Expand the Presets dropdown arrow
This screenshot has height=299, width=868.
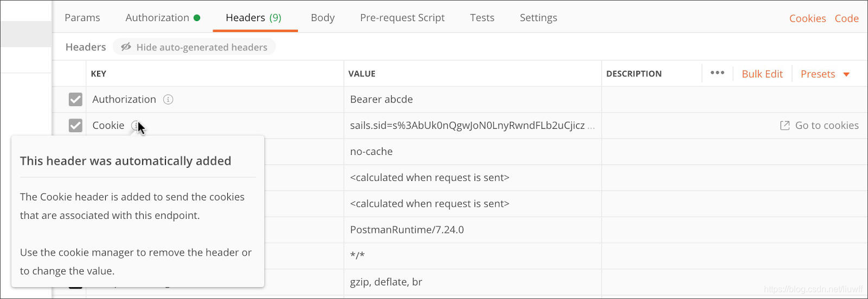pos(846,74)
